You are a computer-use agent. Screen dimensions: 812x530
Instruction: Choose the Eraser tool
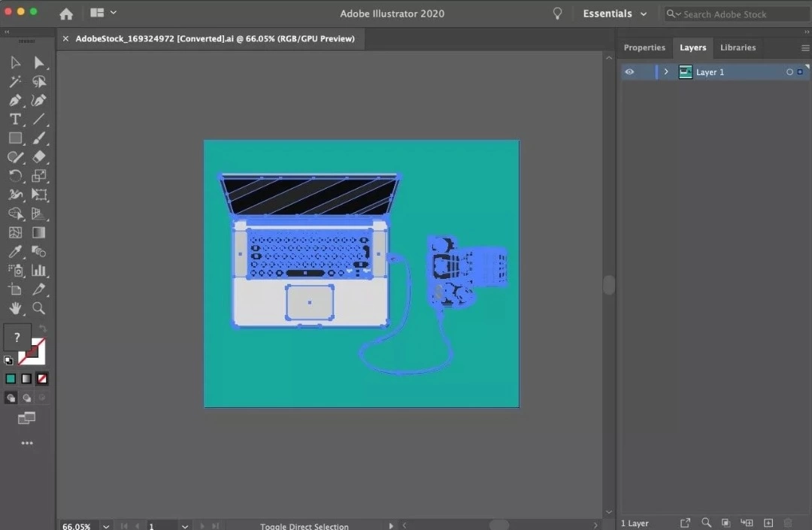(39, 157)
